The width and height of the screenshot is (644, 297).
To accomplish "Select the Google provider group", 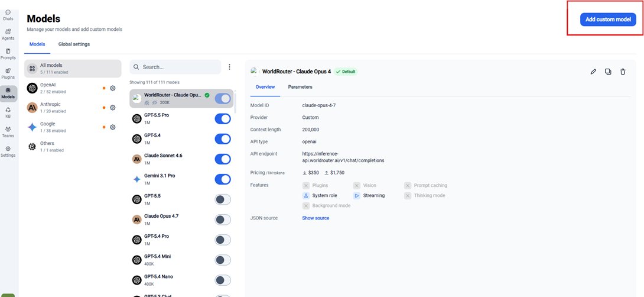I will tap(73, 127).
